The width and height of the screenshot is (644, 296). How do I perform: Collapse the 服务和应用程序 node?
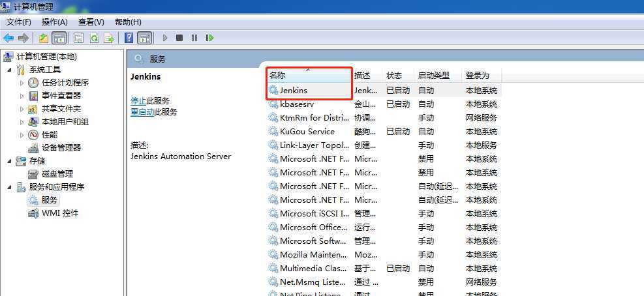coord(9,187)
